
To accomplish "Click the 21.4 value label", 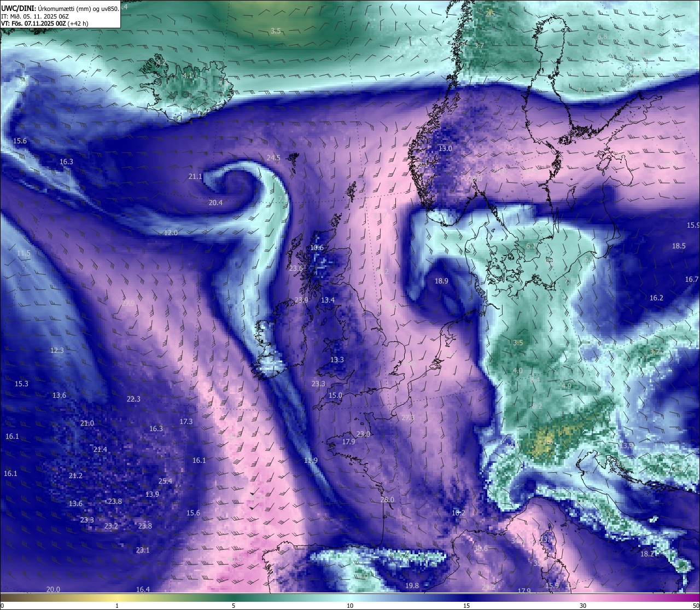I will pyautogui.click(x=100, y=449).
